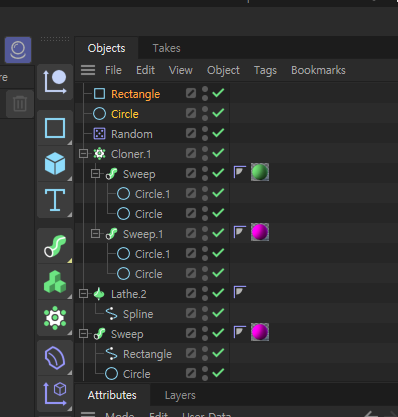Select the orange Rectangle object

135,94
